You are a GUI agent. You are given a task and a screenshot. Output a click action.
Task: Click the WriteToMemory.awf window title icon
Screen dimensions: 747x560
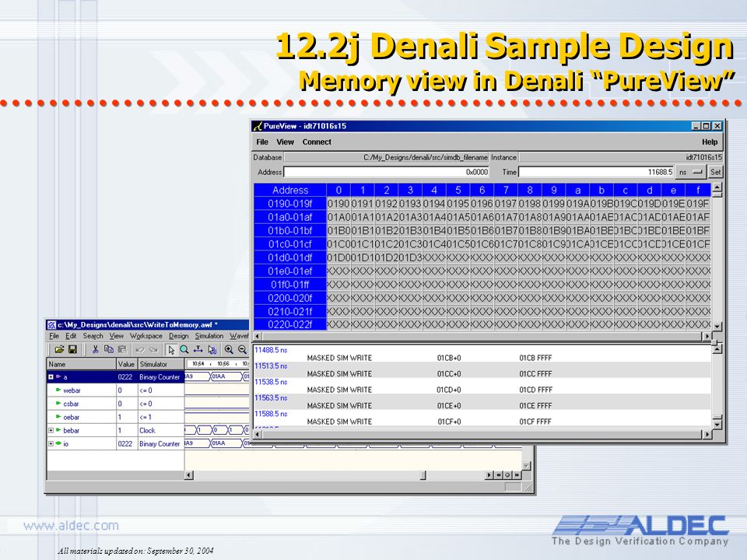click(x=51, y=325)
